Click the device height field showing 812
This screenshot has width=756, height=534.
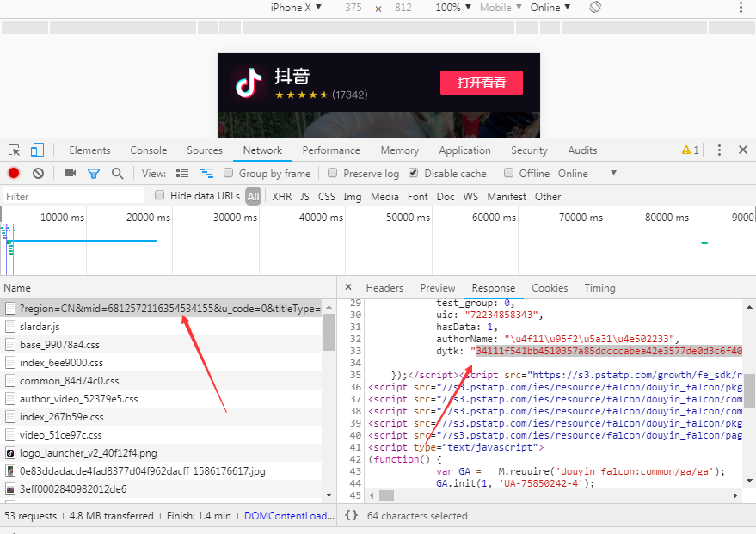tap(403, 7)
